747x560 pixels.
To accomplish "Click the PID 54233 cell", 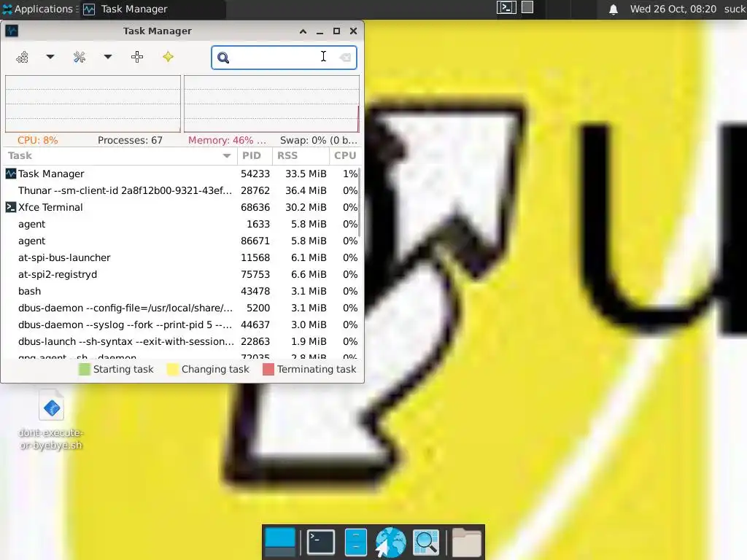I will 255,174.
